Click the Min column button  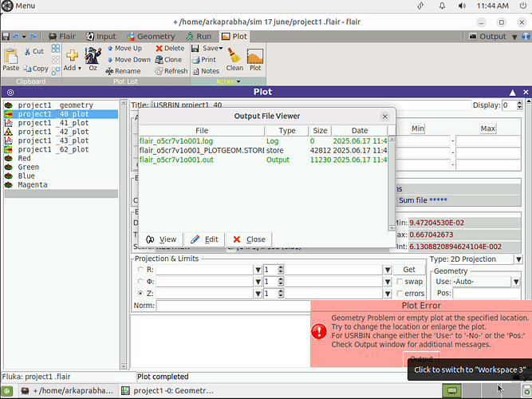tap(418, 128)
